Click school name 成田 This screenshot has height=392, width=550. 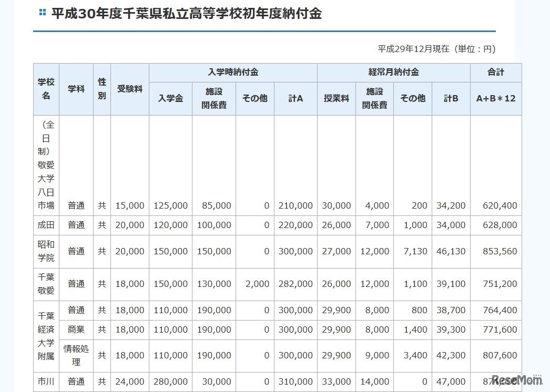pos(46,225)
